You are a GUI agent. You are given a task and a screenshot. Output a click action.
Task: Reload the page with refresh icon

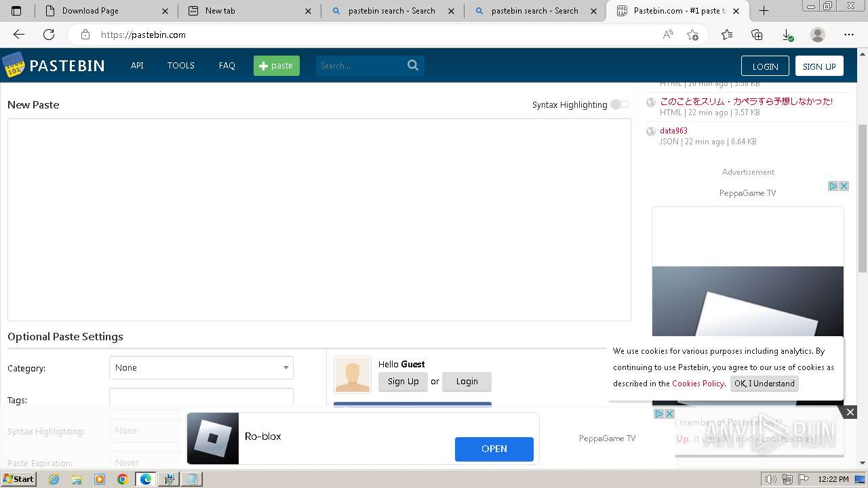pos(49,35)
